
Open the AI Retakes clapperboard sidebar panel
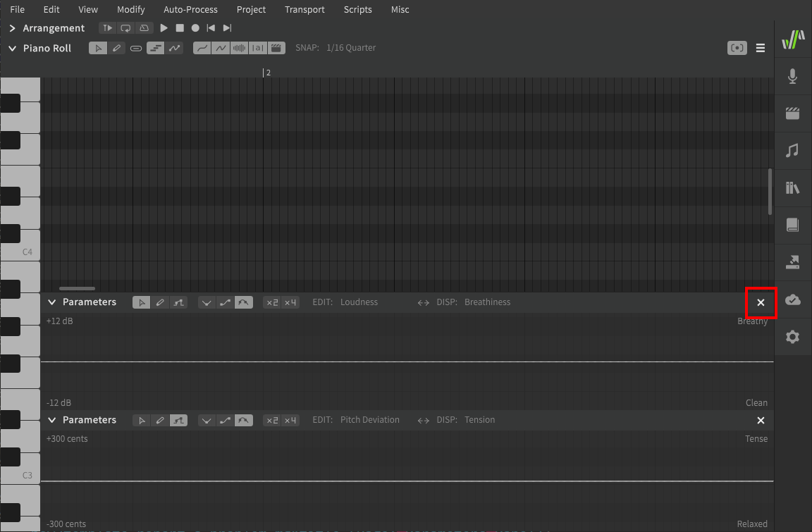click(x=792, y=113)
